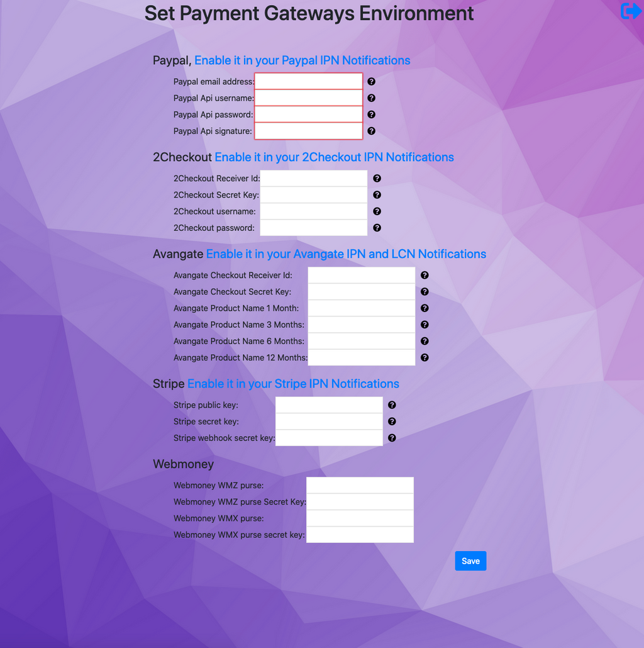Focus the Stripe webhook secret key field
The height and width of the screenshot is (648, 644).
point(329,438)
